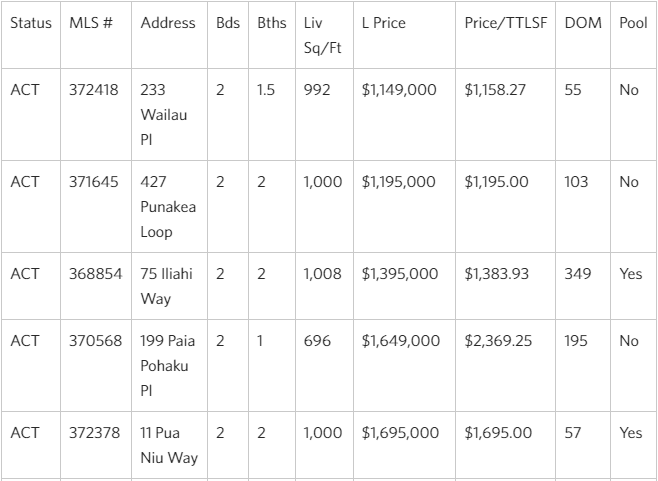658x481 pixels.
Task: Select MLS number 368854
Action: tap(95, 274)
